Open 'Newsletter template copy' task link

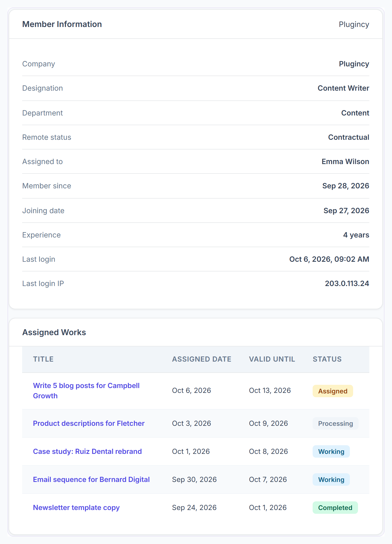pos(76,508)
